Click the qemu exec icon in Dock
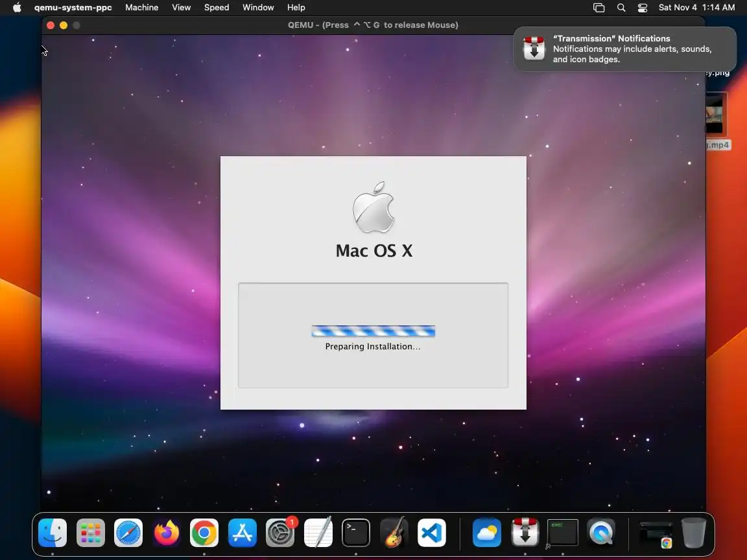Viewport: 747px width, 560px height. 563,532
